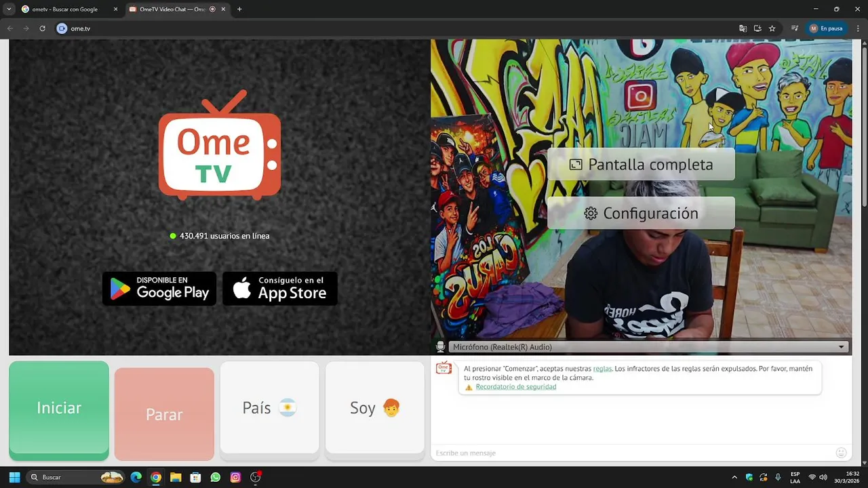Open the clock showing 16:32

pyautogui.click(x=847, y=477)
